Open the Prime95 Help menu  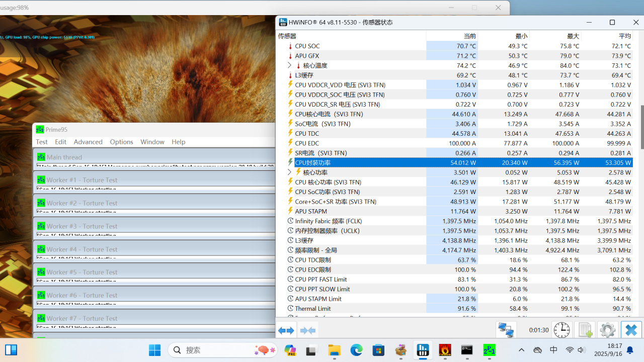coord(179,142)
